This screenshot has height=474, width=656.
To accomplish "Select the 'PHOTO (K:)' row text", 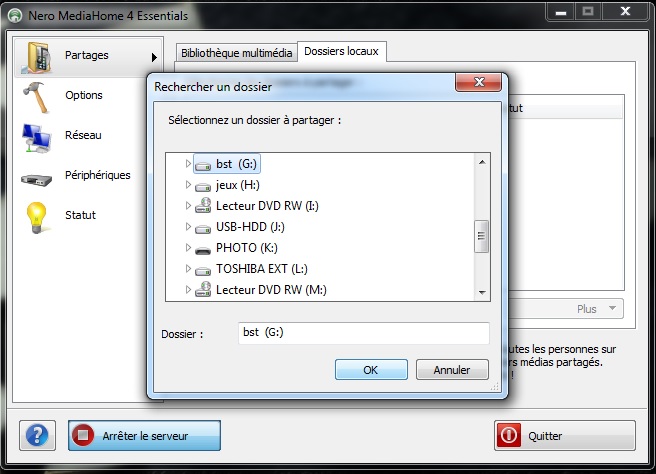I will coord(247,248).
